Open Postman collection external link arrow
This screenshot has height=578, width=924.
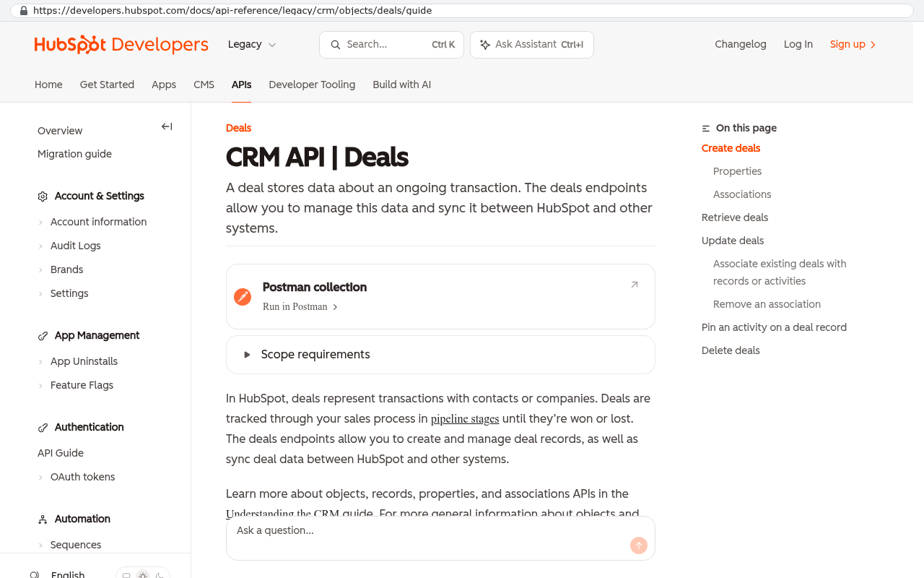635,285
